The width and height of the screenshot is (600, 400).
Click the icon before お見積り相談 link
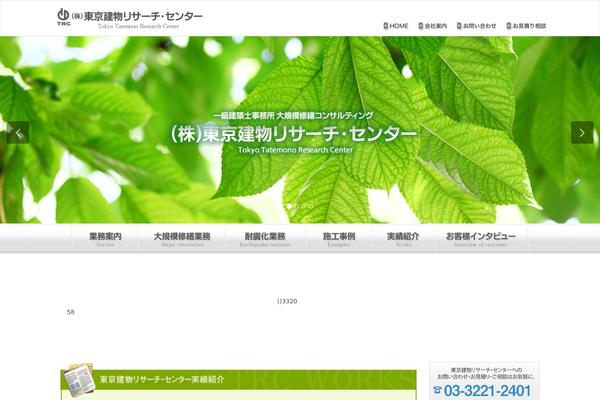[509, 26]
